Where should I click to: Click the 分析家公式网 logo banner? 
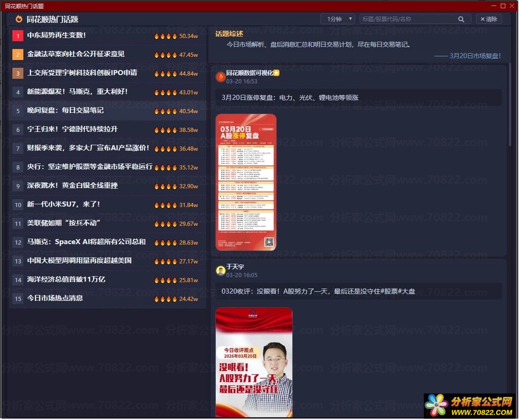tap(471, 406)
